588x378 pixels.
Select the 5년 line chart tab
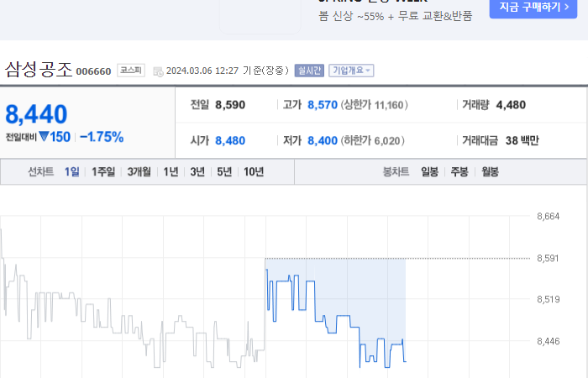pos(224,171)
